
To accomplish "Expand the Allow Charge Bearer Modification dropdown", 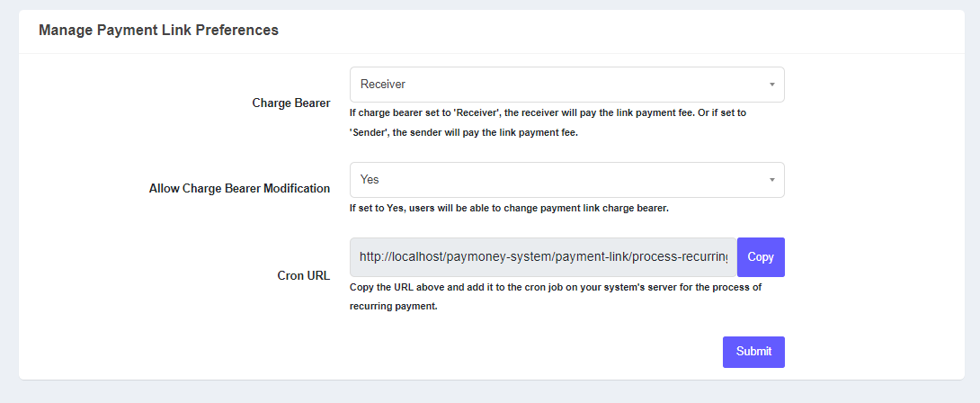I will tap(566, 180).
